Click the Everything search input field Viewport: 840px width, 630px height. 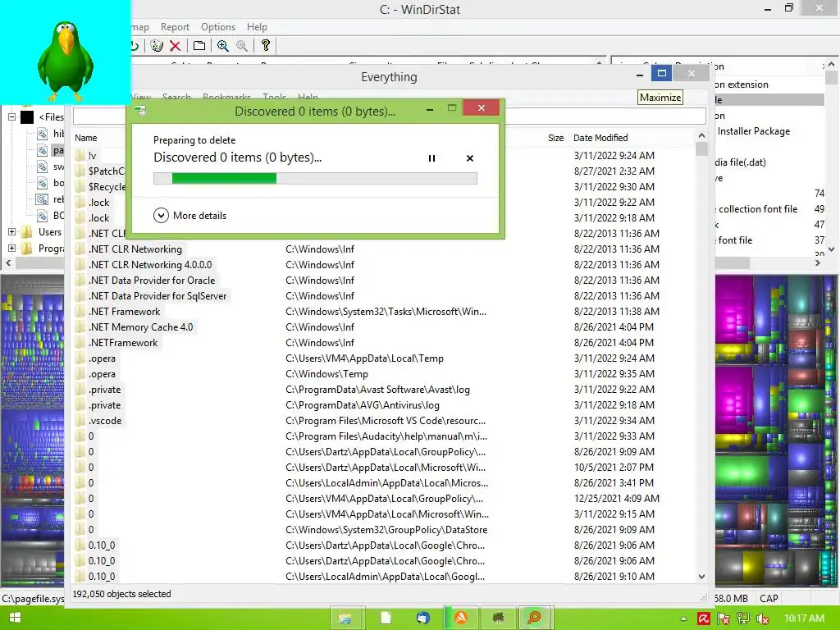pos(605,116)
